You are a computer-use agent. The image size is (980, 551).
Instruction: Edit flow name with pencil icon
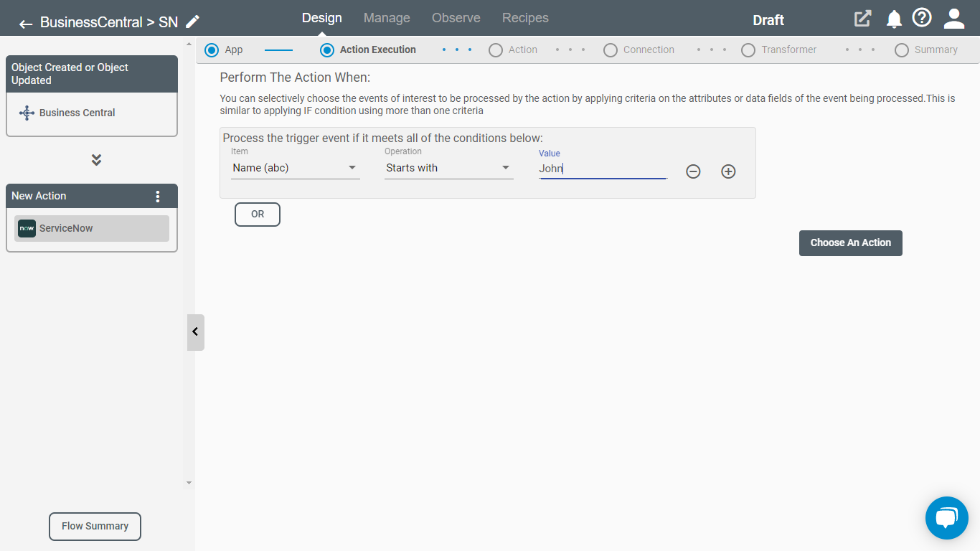(x=192, y=22)
